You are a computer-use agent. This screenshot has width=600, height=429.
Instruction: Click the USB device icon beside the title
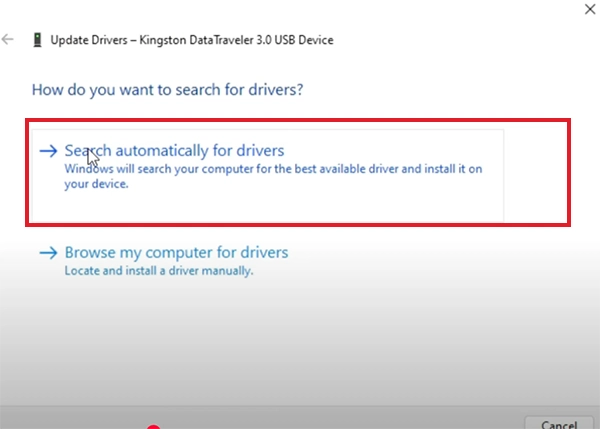click(x=37, y=40)
